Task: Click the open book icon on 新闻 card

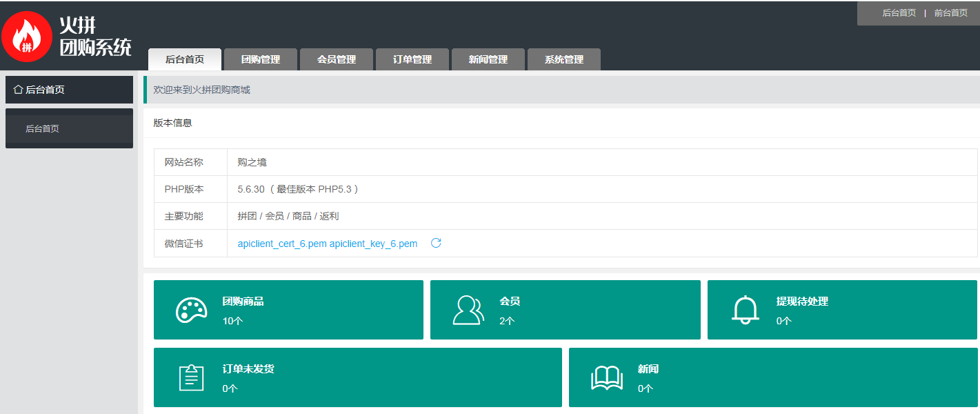Action: pyautogui.click(x=607, y=377)
